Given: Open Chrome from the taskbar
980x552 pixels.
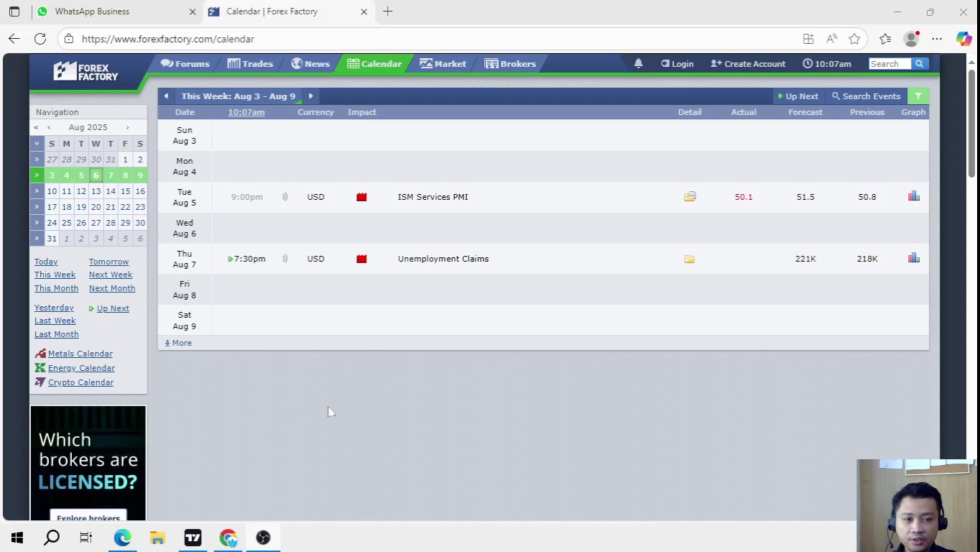Looking at the screenshot, I should (x=228, y=538).
